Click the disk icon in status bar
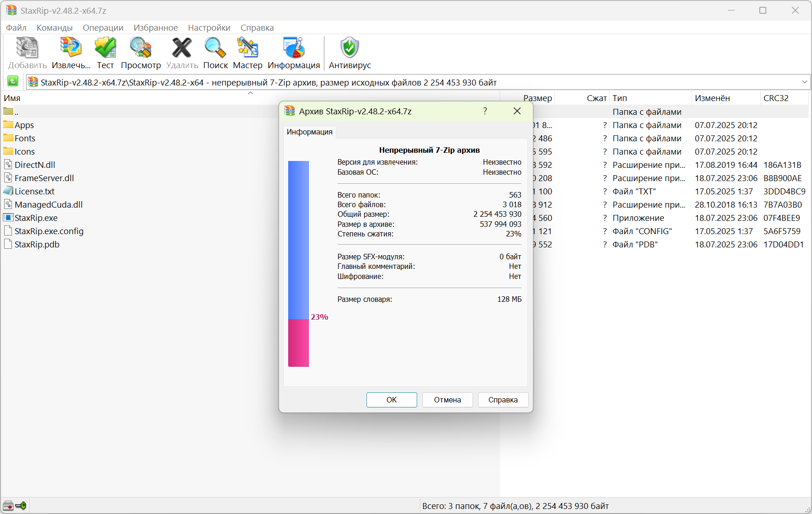812x514 pixels. point(8,506)
